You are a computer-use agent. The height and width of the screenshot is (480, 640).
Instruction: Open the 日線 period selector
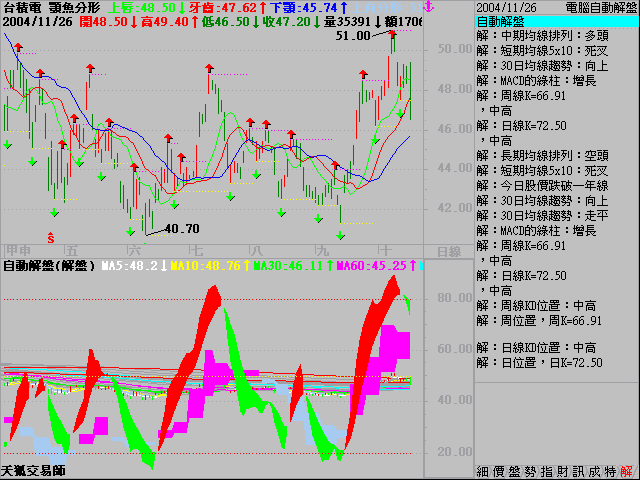[450, 251]
